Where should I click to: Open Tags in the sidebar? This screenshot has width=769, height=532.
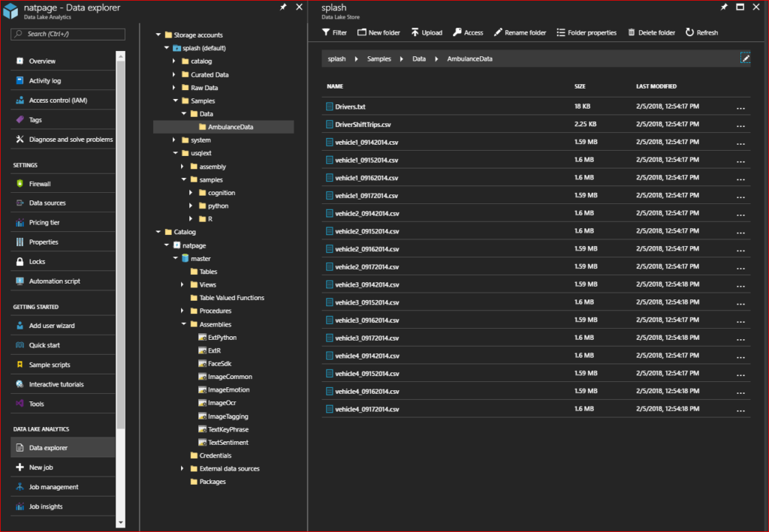[x=63, y=120]
